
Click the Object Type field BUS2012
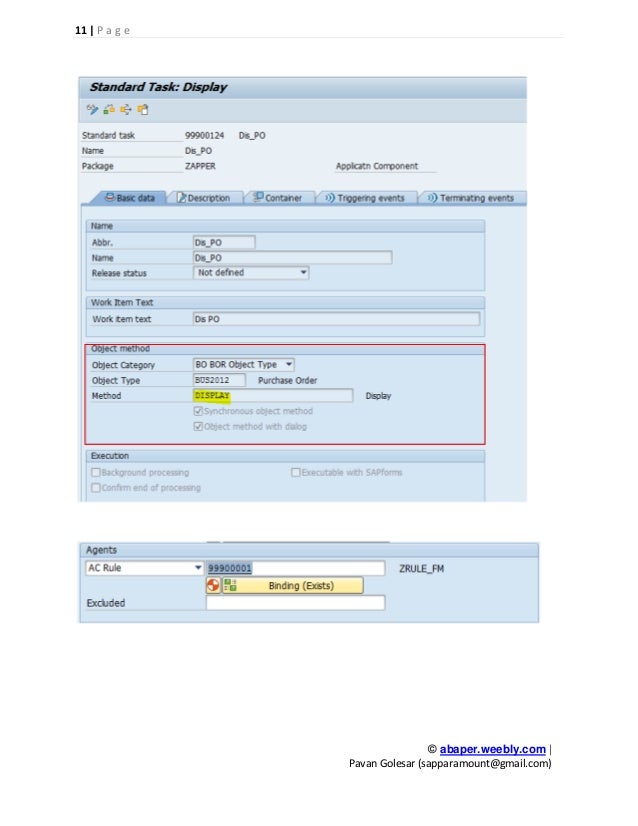click(219, 380)
